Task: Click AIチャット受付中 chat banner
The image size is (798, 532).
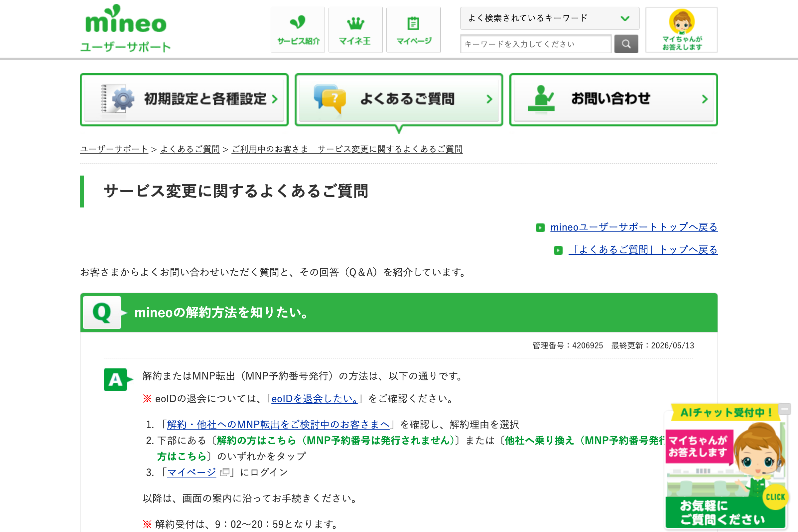Action: click(x=726, y=413)
